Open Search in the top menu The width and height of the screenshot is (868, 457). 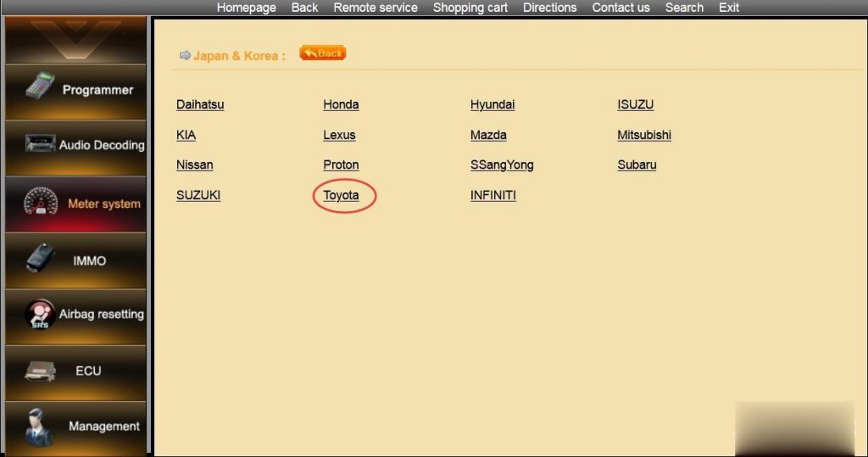[x=684, y=8]
